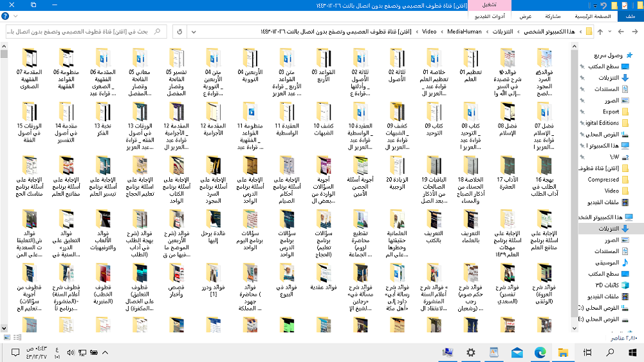
Task: Open the Mail app in taskbar
Action: (517, 352)
